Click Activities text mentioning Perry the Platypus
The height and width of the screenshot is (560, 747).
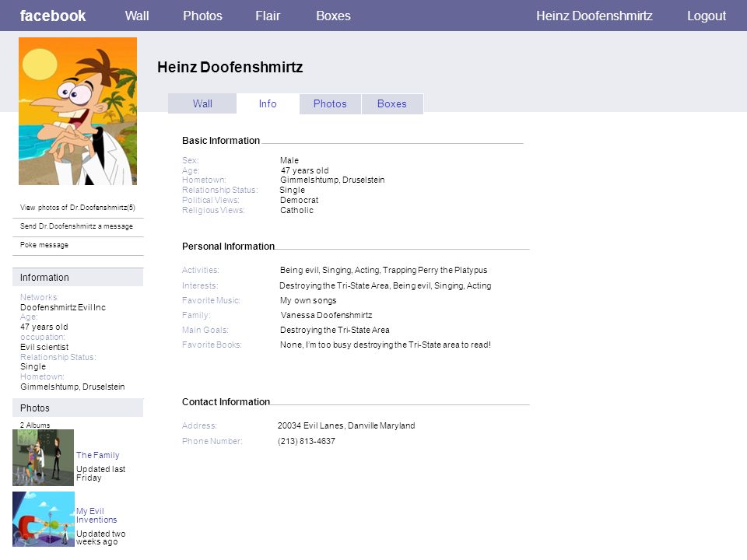tap(384, 270)
